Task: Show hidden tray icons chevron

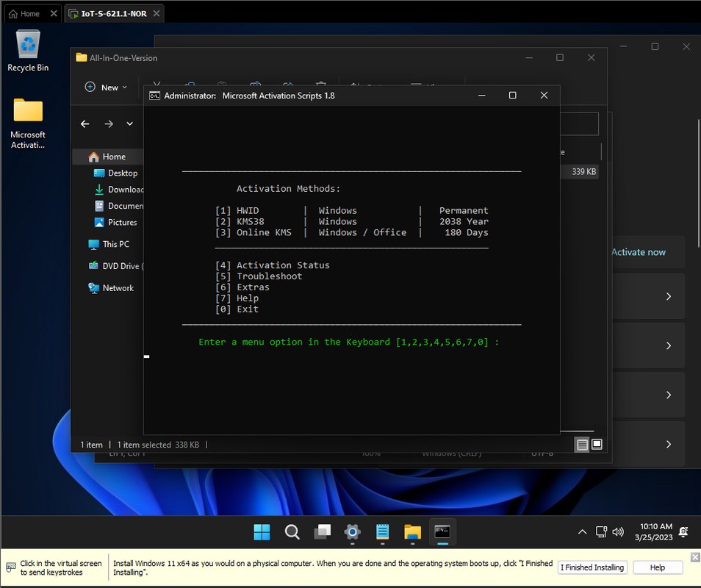Action: 582,531
